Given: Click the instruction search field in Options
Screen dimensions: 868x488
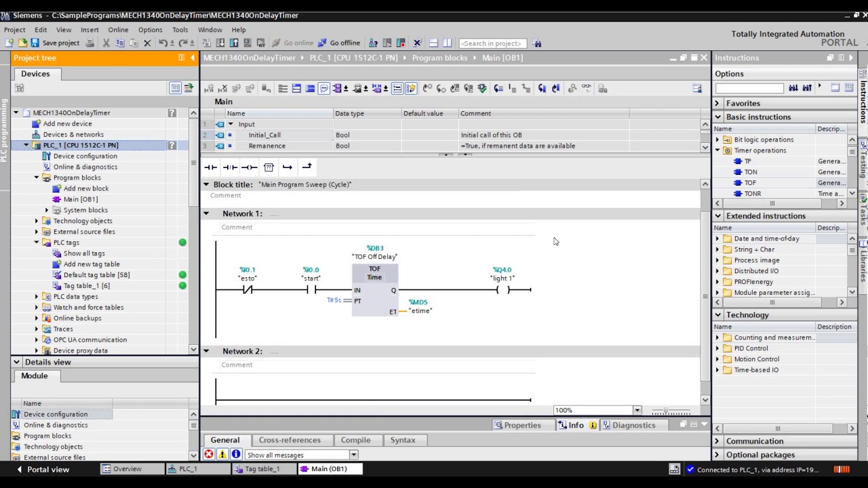Looking at the screenshot, I should [x=749, y=88].
